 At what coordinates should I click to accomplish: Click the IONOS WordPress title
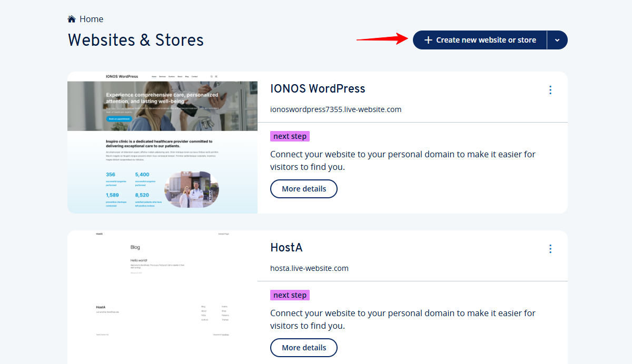(318, 88)
